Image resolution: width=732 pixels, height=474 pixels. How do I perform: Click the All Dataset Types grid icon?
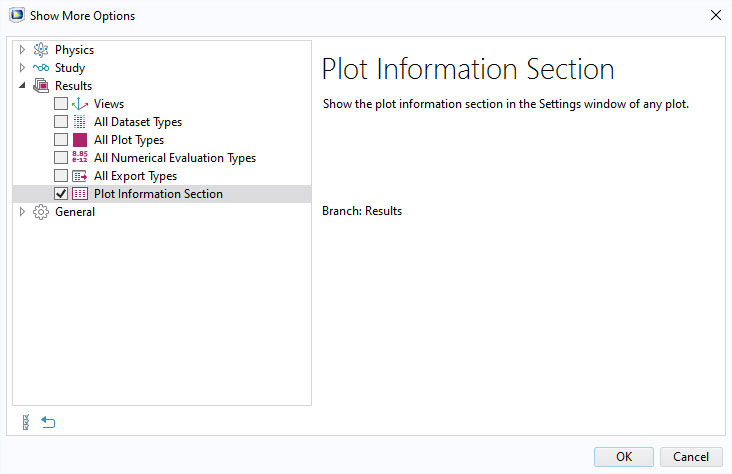[x=80, y=122]
